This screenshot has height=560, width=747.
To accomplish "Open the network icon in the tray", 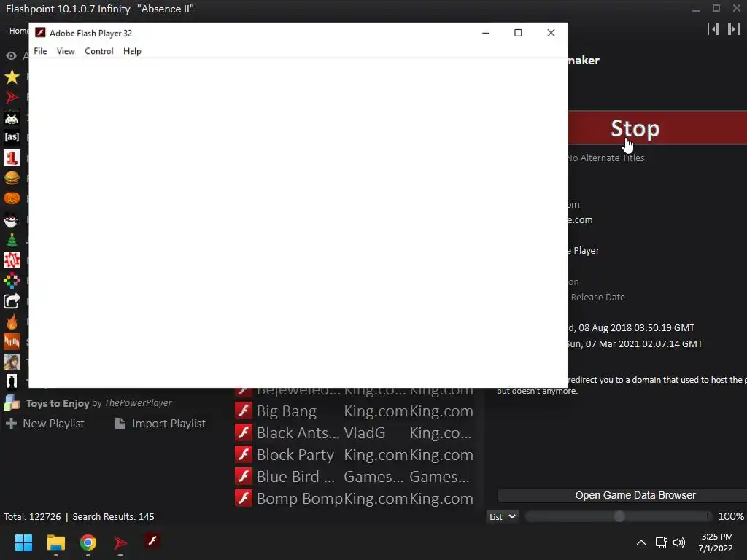I will point(661,542).
